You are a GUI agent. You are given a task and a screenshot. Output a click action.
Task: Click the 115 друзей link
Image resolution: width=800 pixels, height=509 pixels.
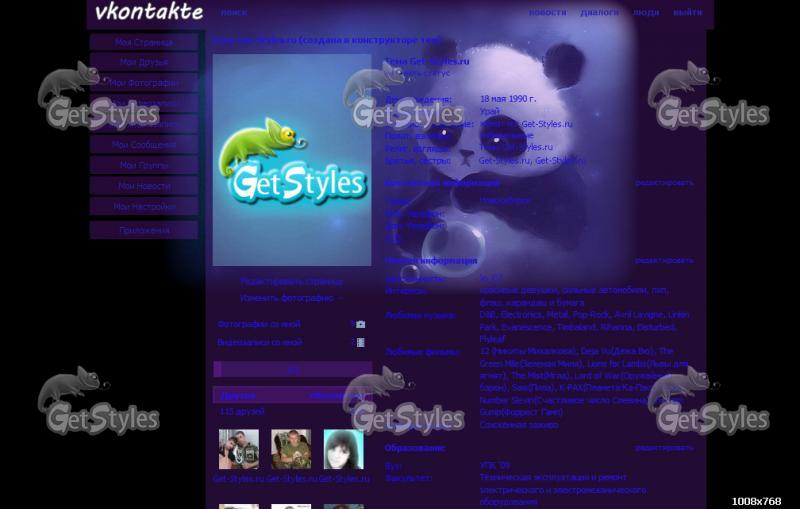point(242,411)
